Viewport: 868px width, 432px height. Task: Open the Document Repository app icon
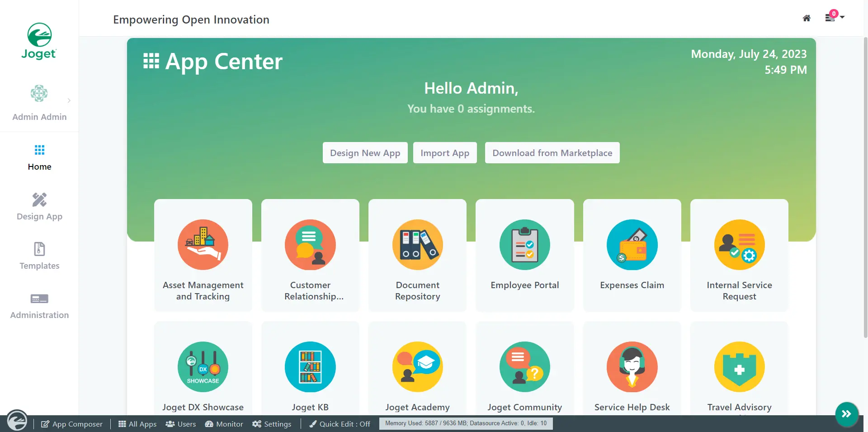click(x=418, y=245)
